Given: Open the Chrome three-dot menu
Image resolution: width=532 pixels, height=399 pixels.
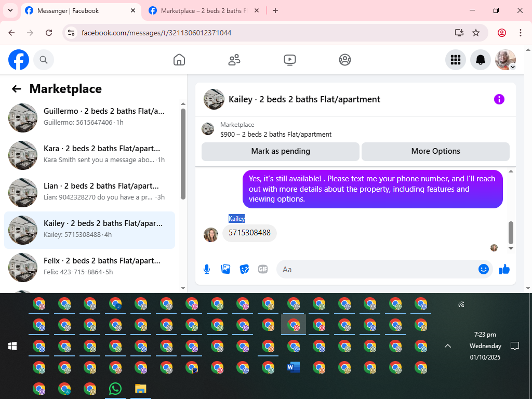Looking at the screenshot, I should (521, 33).
